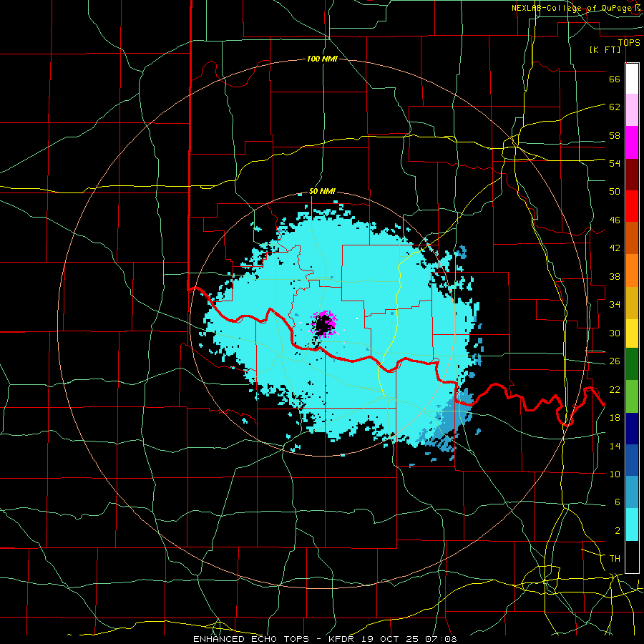644x644 pixels.
Task: Click the gold 38 kft legend swatch
Action: [632, 302]
